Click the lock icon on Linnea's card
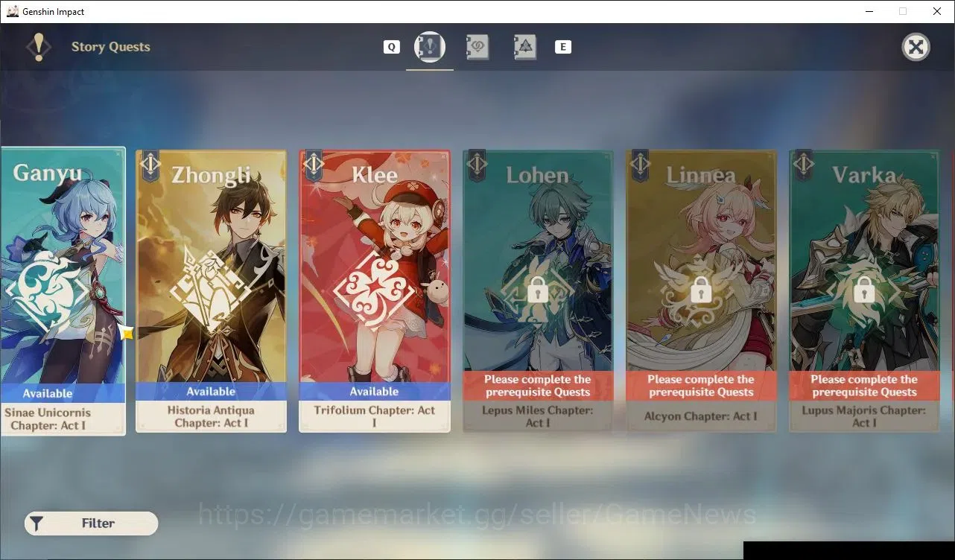 (x=700, y=290)
